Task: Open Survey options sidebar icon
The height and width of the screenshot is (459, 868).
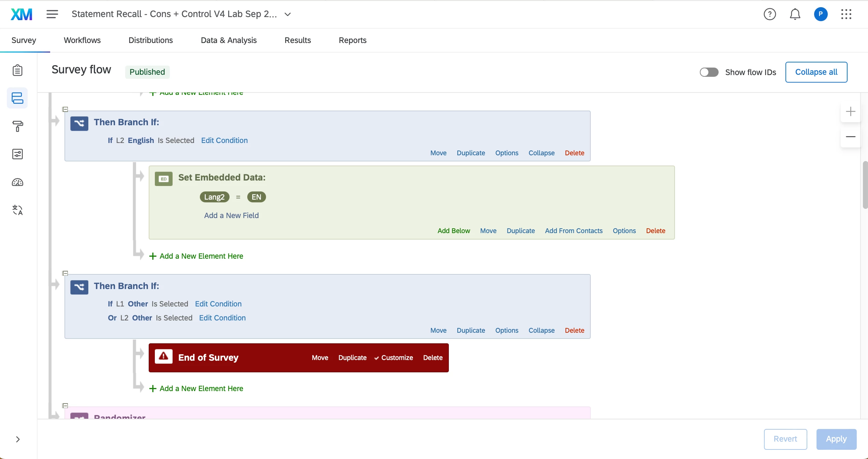Action: [x=17, y=154]
